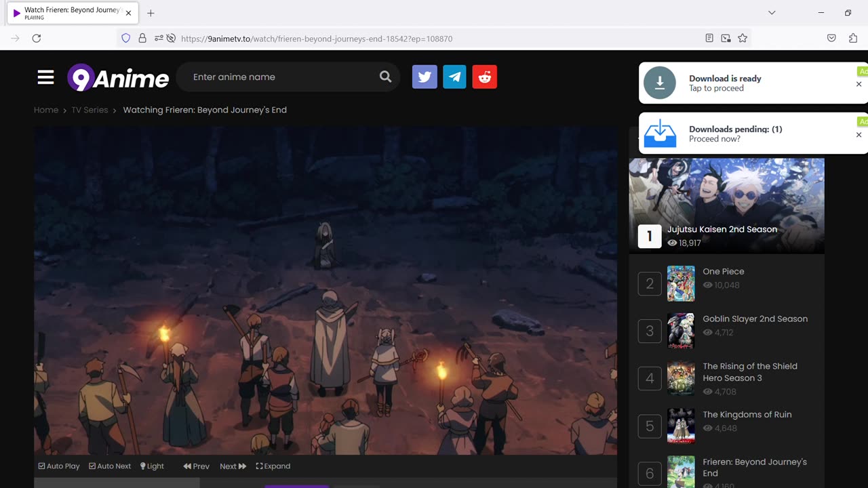Image resolution: width=868 pixels, height=488 pixels.
Task: Click the Downloads pending: (1) text
Action: click(x=735, y=129)
